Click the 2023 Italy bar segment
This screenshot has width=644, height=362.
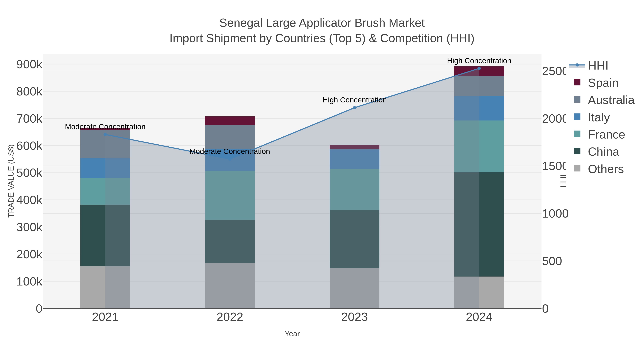point(355,159)
